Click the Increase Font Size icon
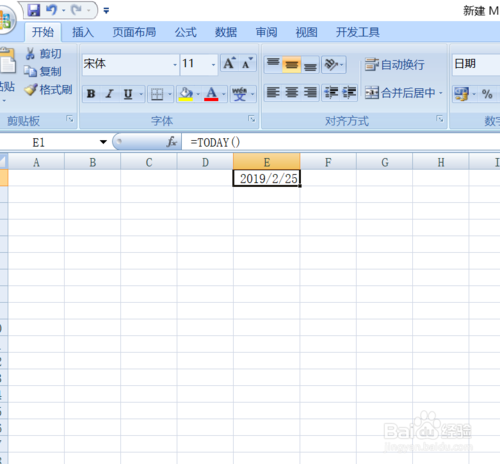Screen dimensions: 500x464 (229, 63)
